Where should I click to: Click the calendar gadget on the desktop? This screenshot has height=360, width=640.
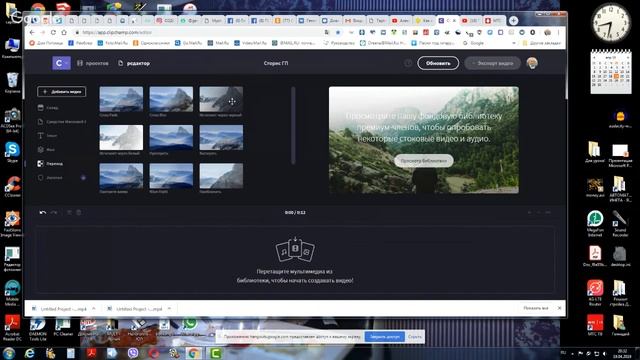pyautogui.click(x=611, y=71)
